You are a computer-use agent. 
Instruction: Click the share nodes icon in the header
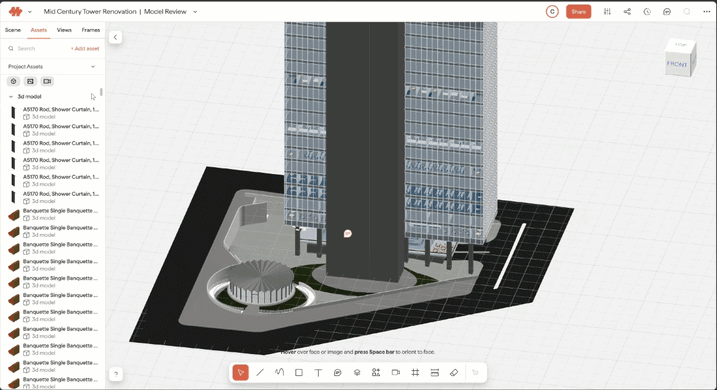(x=627, y=12)
